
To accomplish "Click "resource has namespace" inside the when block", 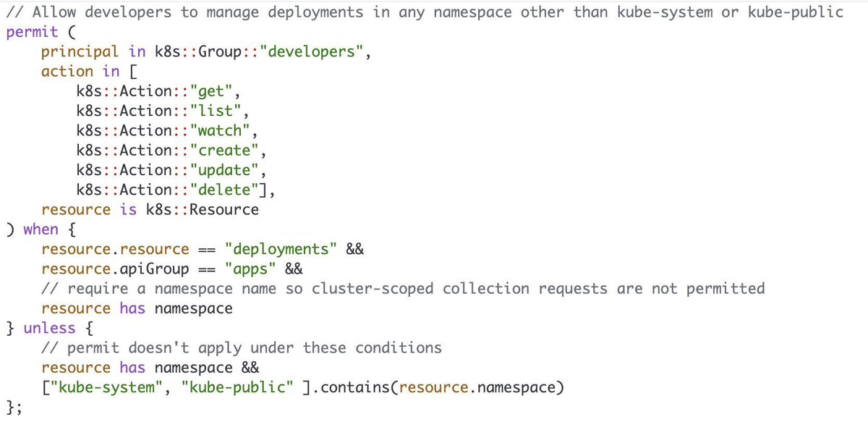I will coord(137,308).
